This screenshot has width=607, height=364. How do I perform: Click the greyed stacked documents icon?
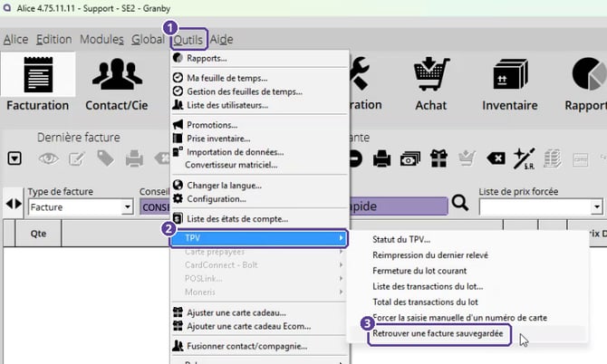tap(553, 158)
